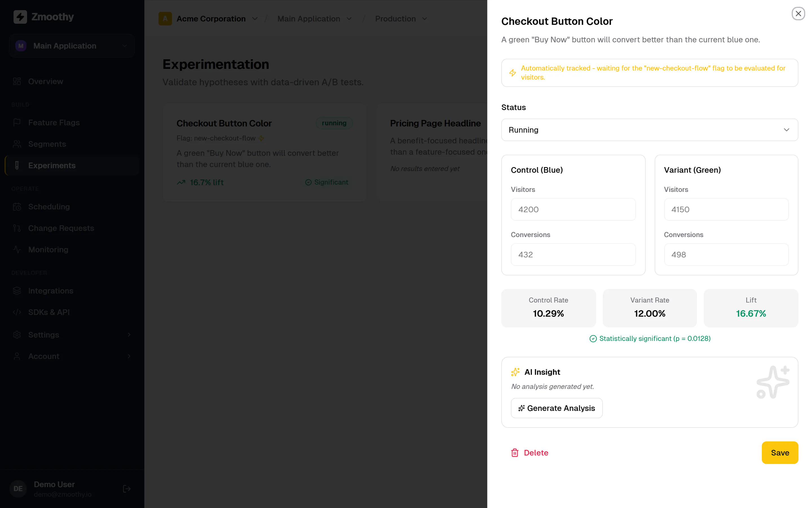
Task: Click the Monitoring activity icon
Action: click(17, 250)
